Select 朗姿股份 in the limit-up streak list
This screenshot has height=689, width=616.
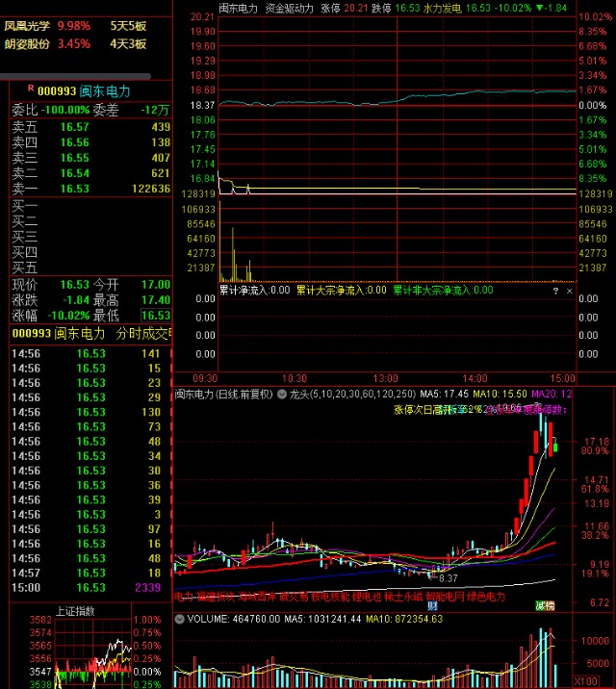point(27,44)
